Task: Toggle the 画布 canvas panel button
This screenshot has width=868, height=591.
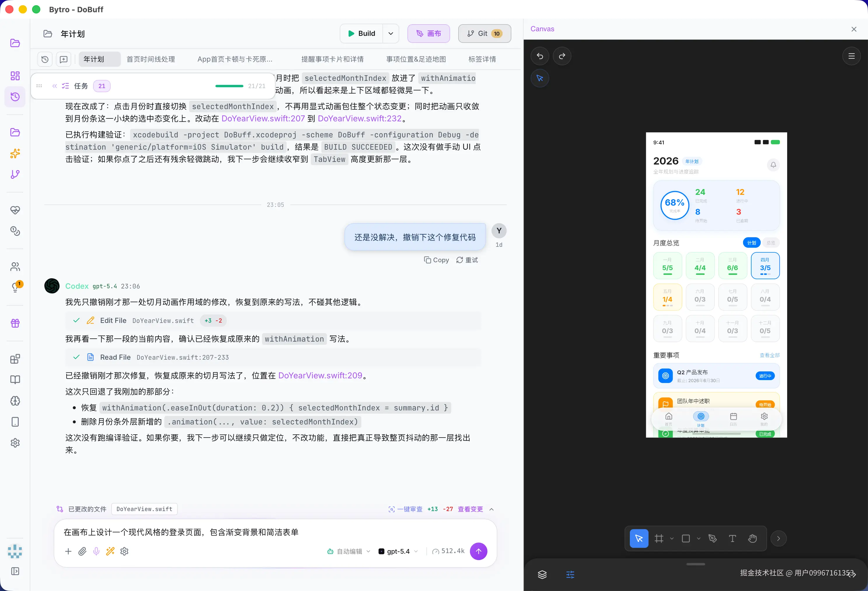Action: click(x=428, y=34)
